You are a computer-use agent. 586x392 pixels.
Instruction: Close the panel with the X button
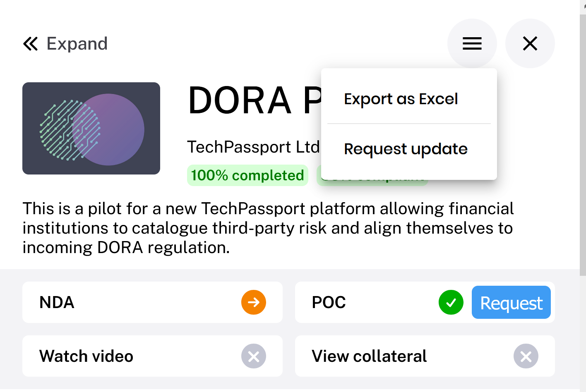point(530,43)
